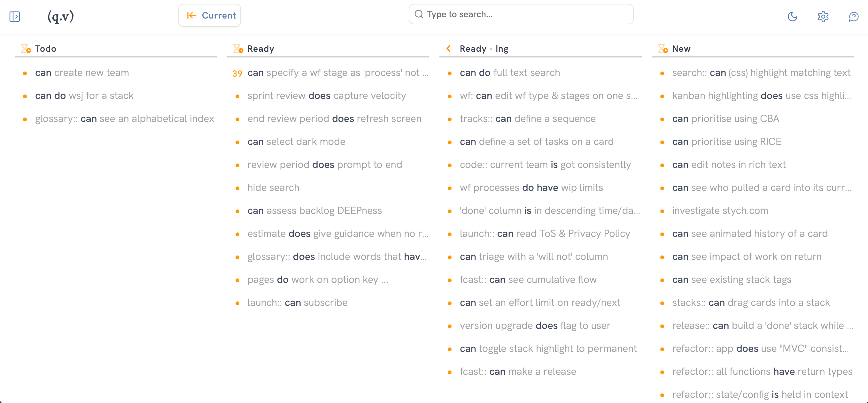Image resolution: width=868 pixels, height=403 pixels.
Task: Click the orange 39 badge
Action: pyautogui.click(x=237, y=73)
